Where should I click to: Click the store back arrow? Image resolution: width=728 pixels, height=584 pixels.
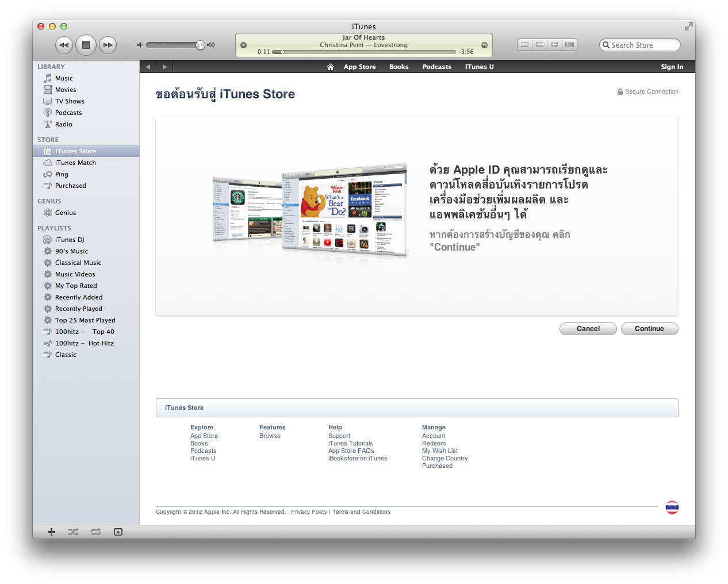point(148,67)
